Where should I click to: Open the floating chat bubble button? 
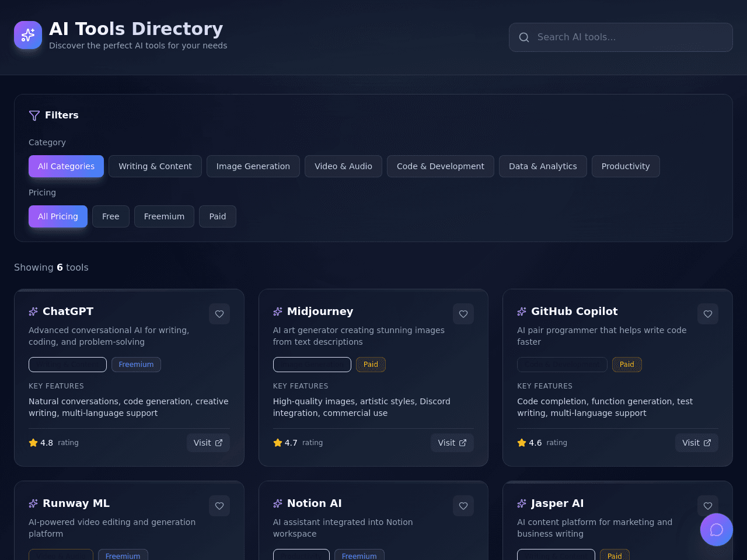717,530
